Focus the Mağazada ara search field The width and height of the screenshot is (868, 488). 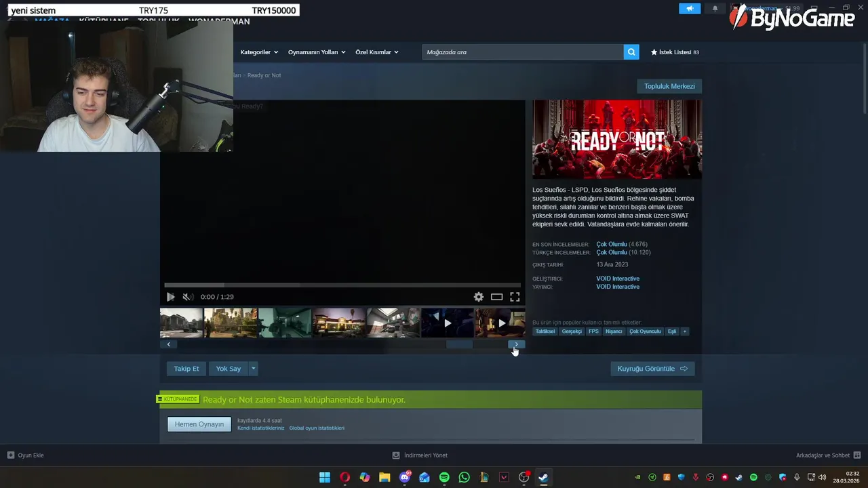coord(522,52)
